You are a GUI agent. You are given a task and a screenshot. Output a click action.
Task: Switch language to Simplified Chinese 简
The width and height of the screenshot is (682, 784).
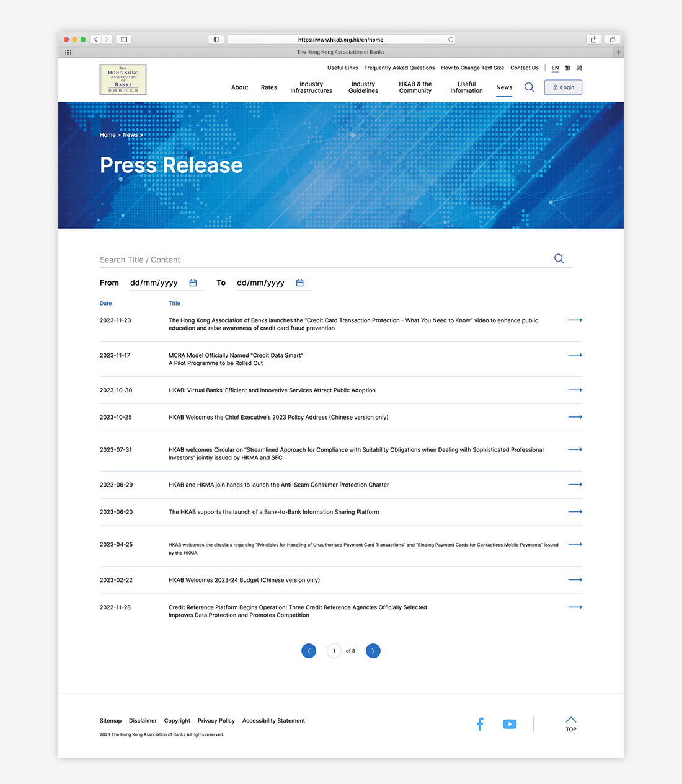580,68
